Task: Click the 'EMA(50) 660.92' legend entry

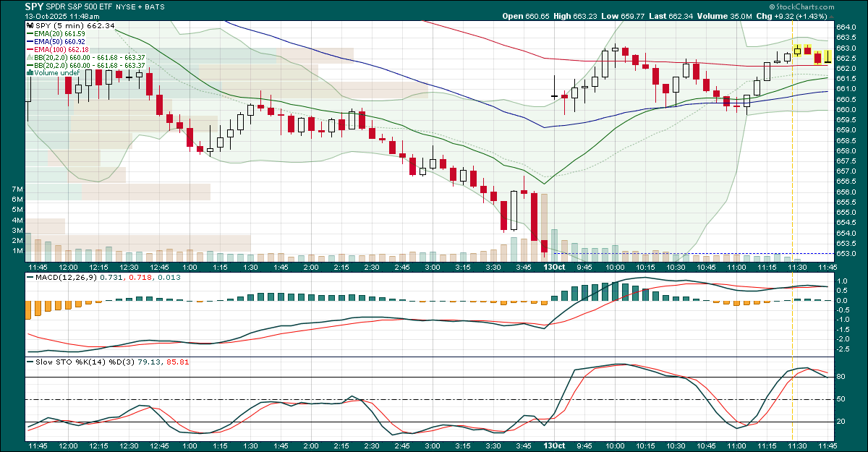Action: pyautogui.click(x=56, y=41)
